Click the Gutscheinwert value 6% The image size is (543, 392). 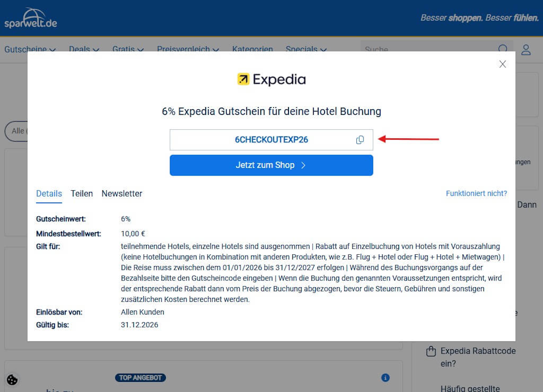(126, 219)
